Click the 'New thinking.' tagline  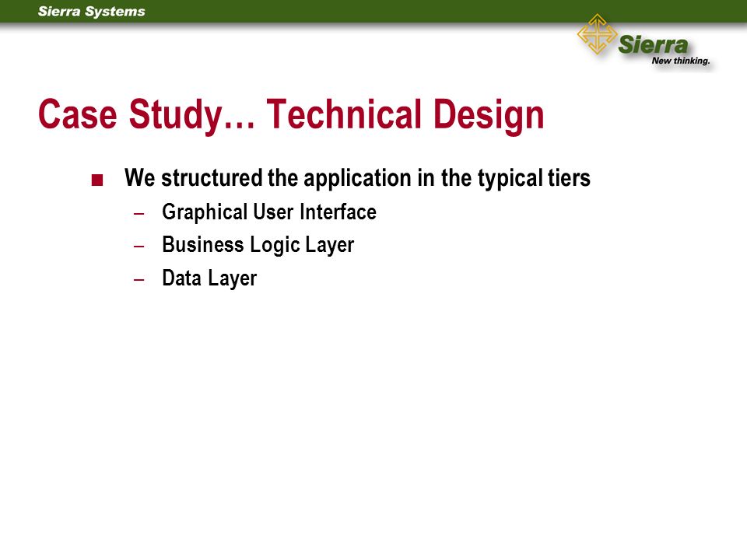(681, 61)
